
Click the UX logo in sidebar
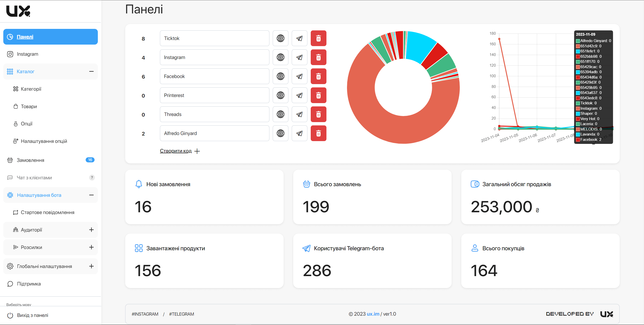(x=18, y=11)
